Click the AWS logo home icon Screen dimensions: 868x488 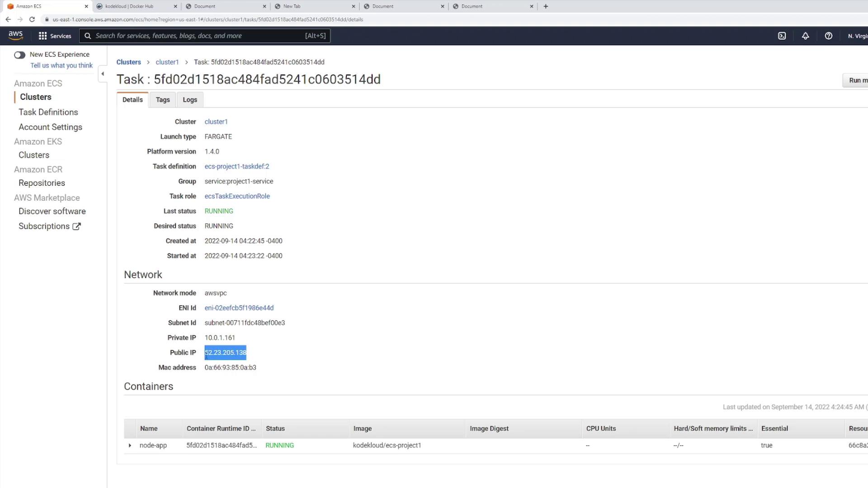click(15, 35)
